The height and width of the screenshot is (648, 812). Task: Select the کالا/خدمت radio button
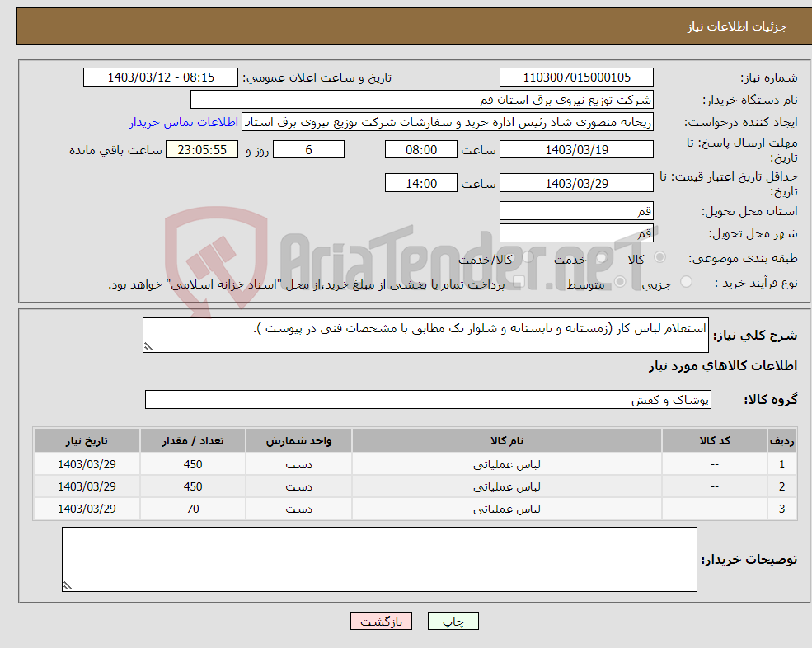[x=528, y=257]
